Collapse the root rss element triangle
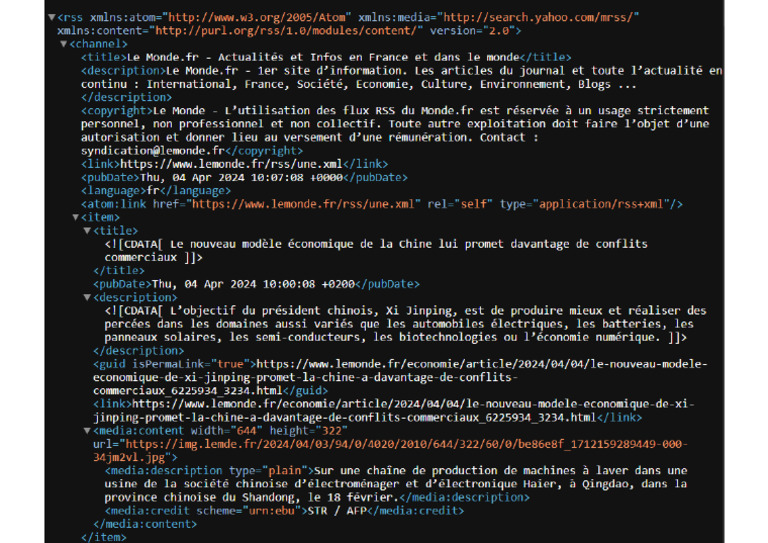 [51, 17]
